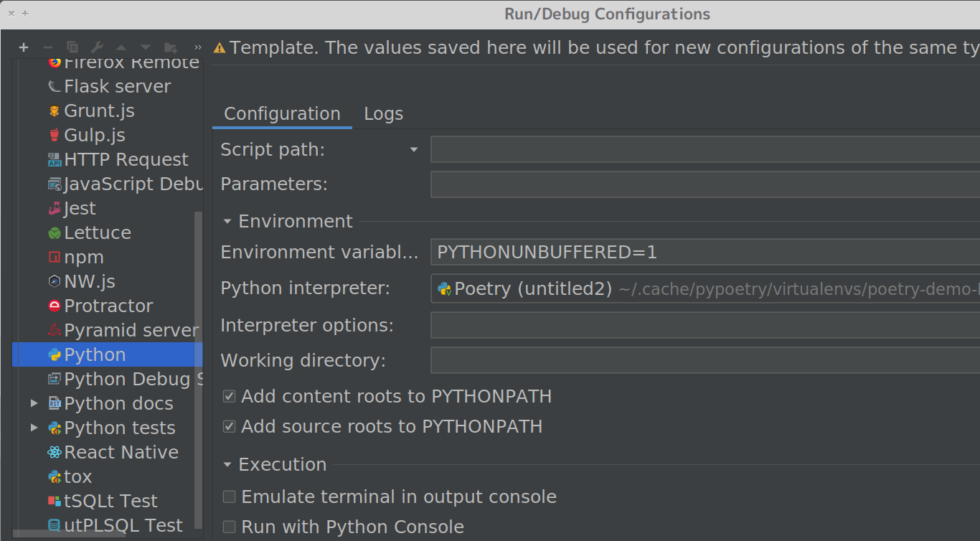Select the tSQLt Test icon
The width and height of the screenshot is (980, 541).
pyautogui.click(x=55, y=501)
